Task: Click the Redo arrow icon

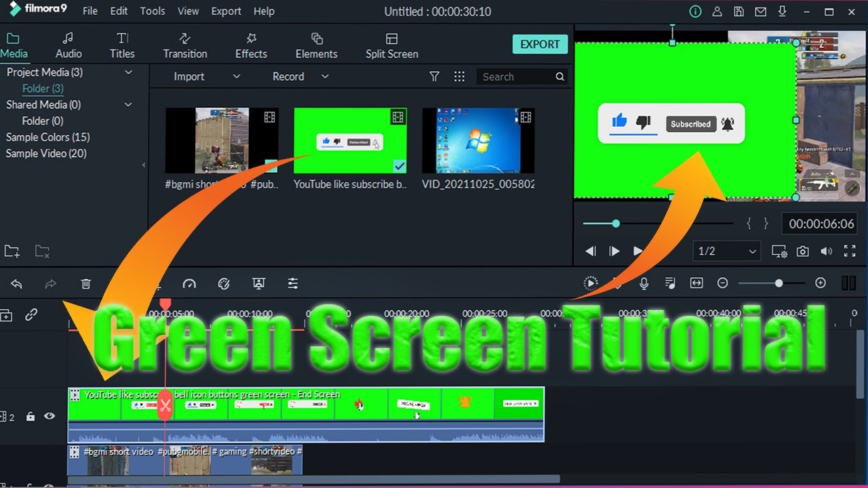Action: [50, 283]
